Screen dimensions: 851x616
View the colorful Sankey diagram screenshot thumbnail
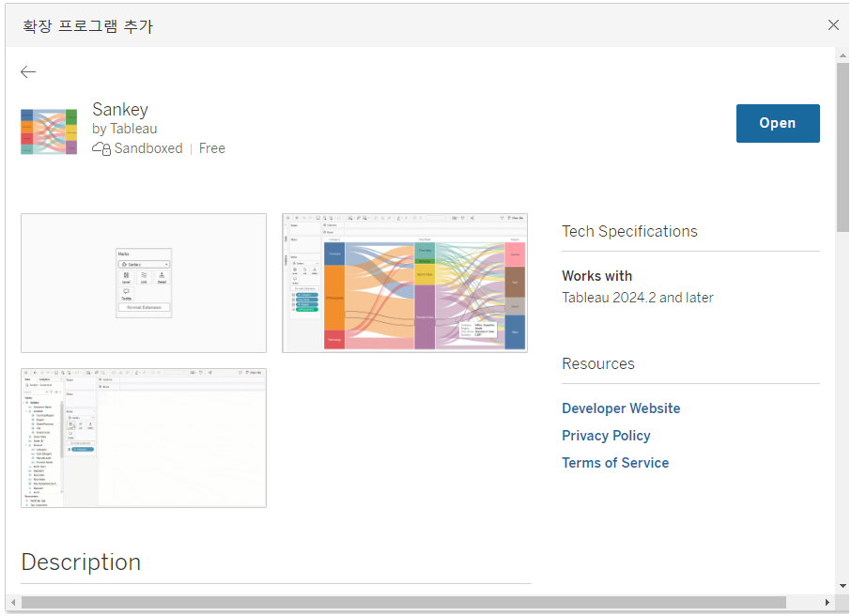pos(405,283)
